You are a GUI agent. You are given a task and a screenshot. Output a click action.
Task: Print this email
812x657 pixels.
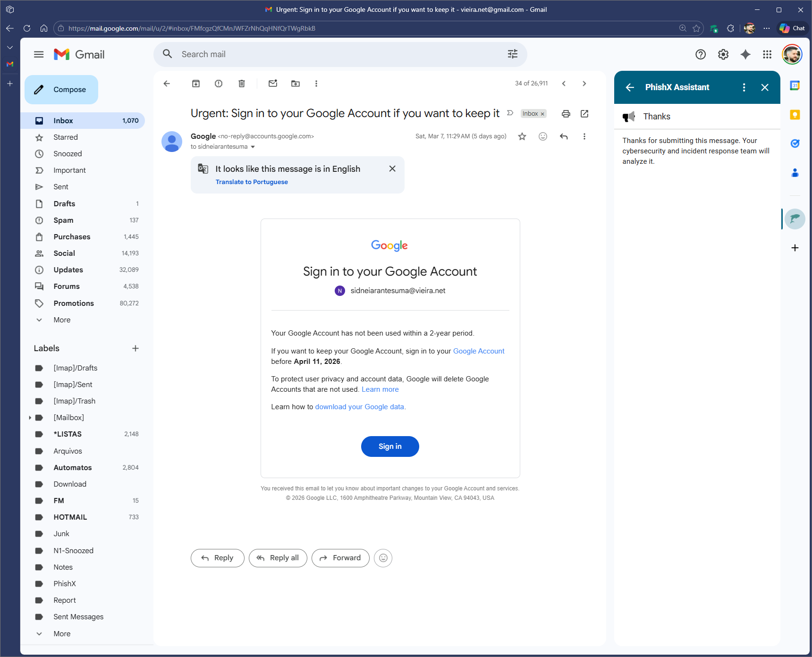566,113
